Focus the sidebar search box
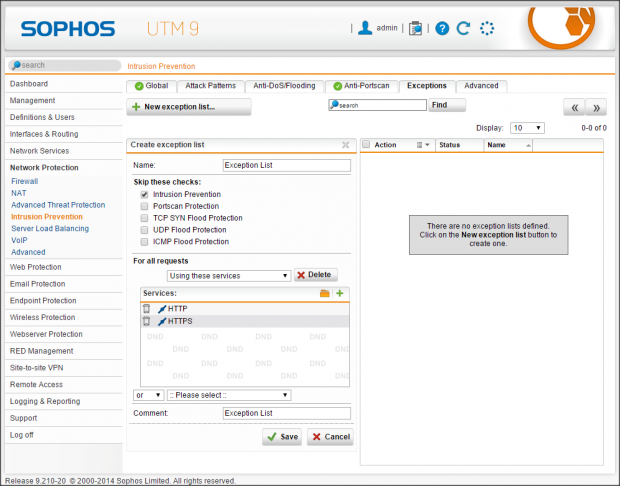Image resolution: width=620 pixels, height=486 pixels. tap(64, 65)
